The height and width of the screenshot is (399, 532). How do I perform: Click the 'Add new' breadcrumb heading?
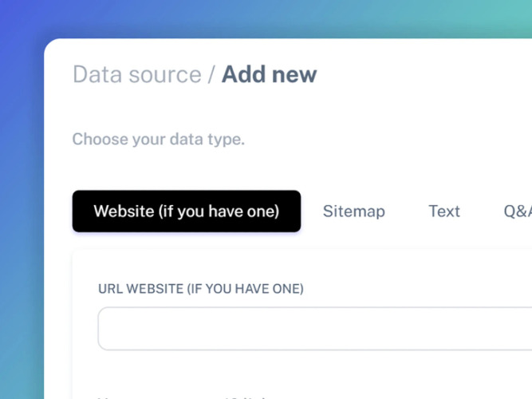point(269,75)
